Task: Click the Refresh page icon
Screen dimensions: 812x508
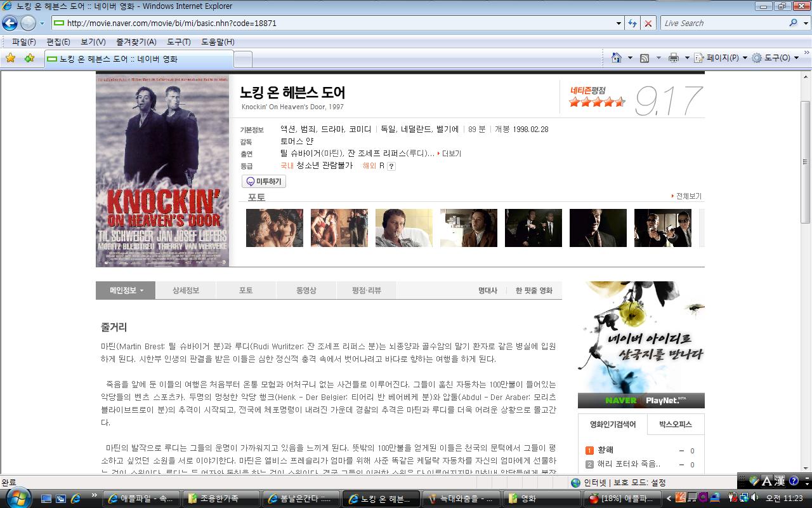Action: 632,23
